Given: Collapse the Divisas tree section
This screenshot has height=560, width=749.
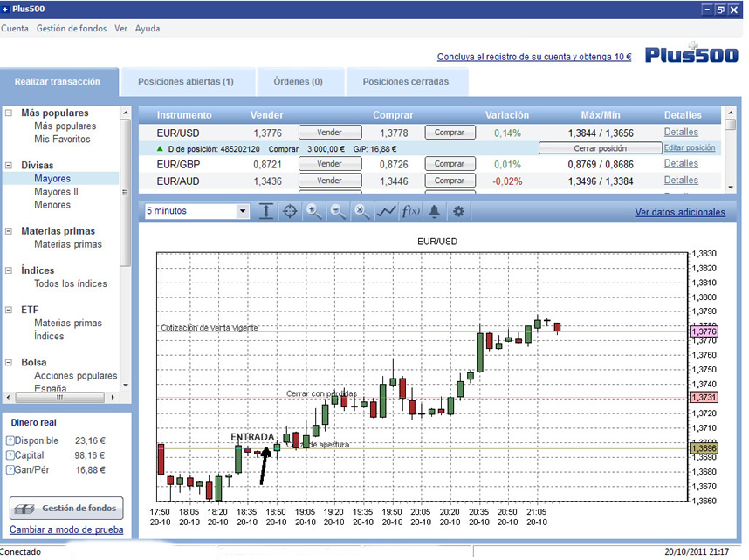Looking at the screenshot, I should point(10,165).
